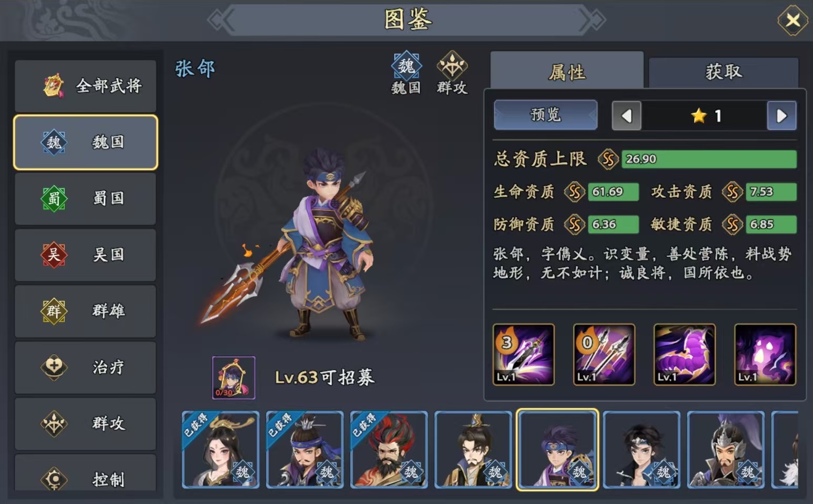This screenshot has height=504, width=813.
Task: Click the 总资质上限 grade S icon
Action: 608,159
